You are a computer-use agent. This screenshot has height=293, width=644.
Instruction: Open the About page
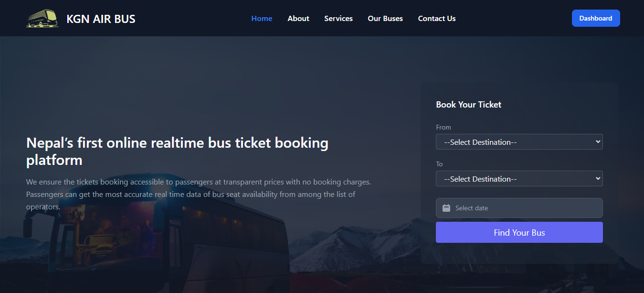tap(298, 19)
